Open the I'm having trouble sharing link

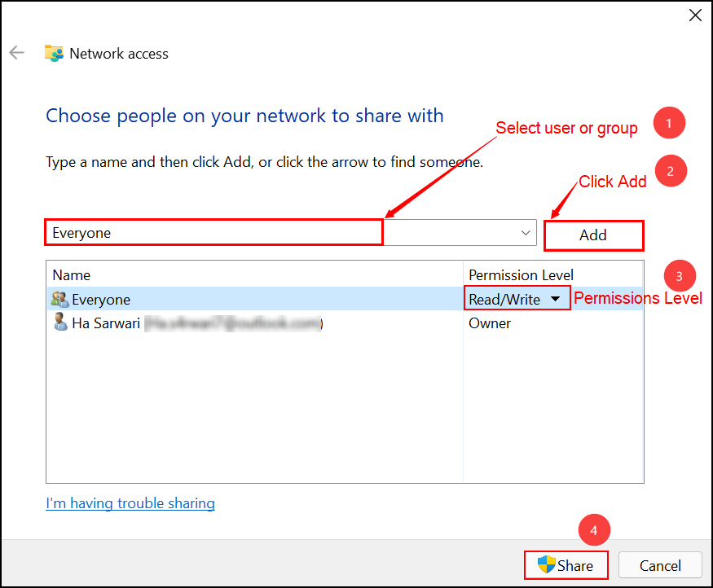(130, 503)
